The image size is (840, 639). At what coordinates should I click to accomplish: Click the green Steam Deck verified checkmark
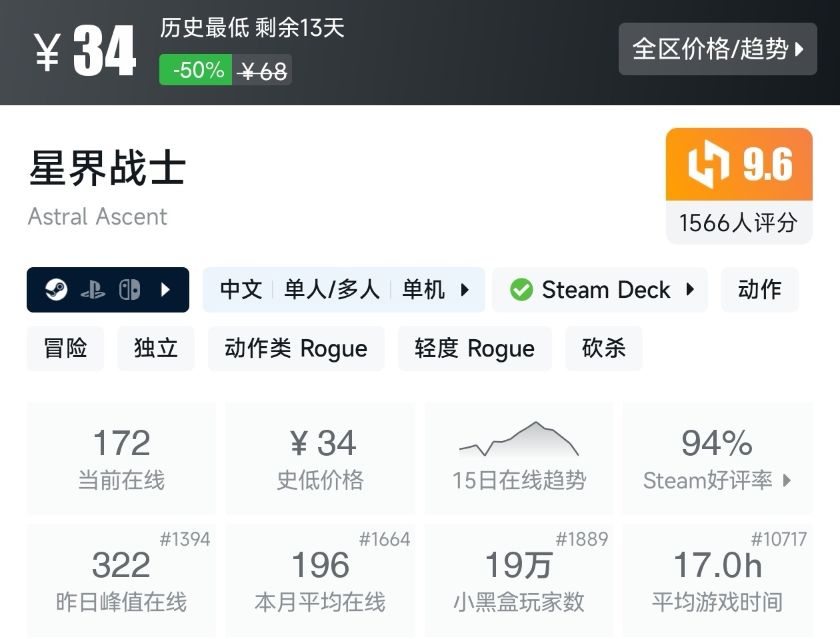[x=521, y=290]
